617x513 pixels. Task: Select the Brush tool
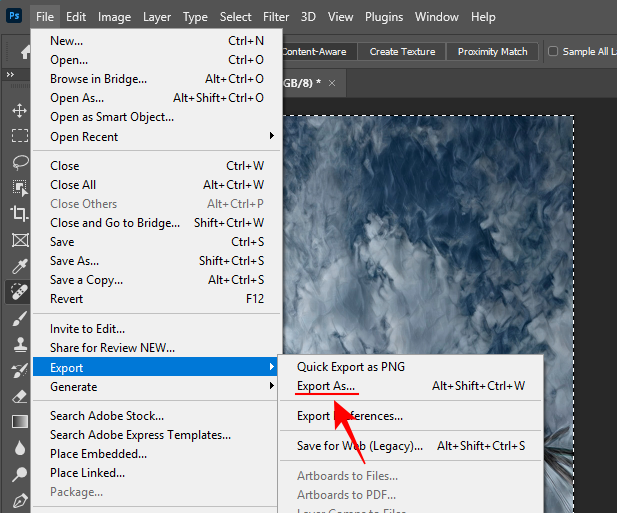pos(20,318)
